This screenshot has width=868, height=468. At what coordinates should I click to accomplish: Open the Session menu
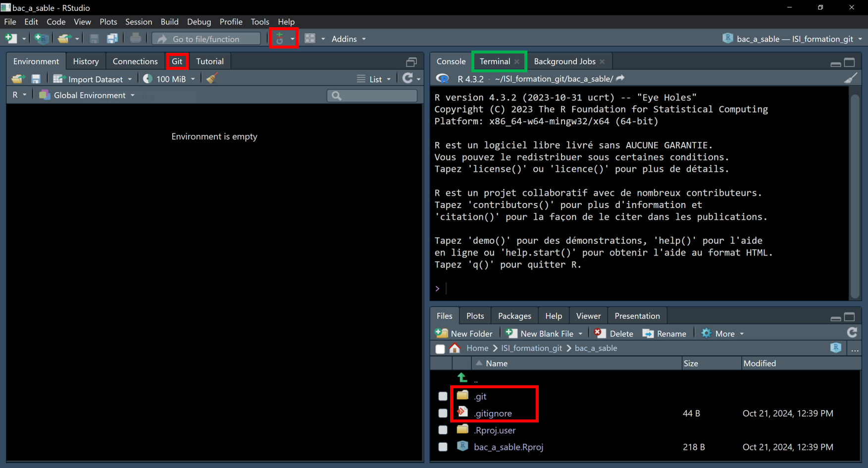click(x=138, y=22)
